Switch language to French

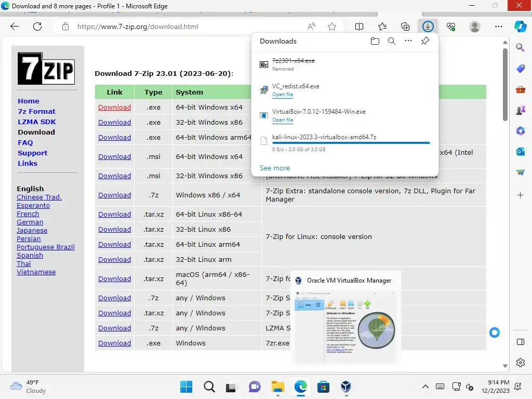coord(28,214)
